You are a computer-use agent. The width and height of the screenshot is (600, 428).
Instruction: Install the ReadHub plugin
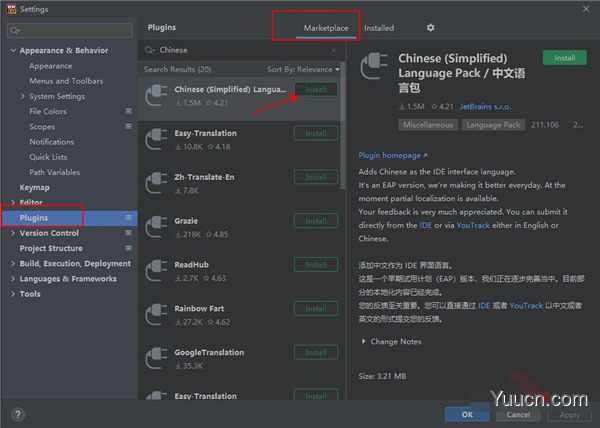point(316,265)
